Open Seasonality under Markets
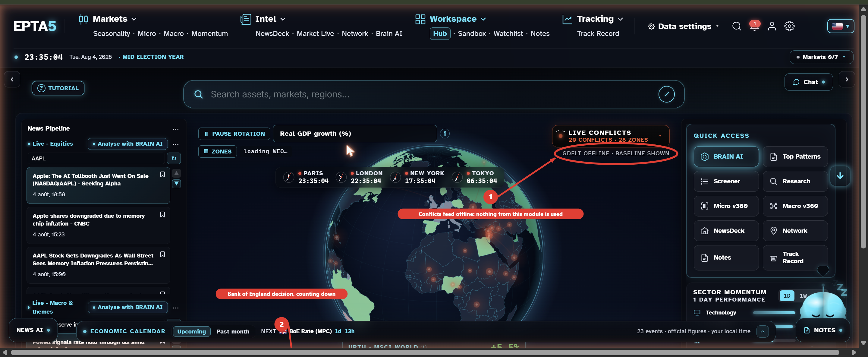The width and height of the screenshot is (868, 357). pos(112,34)
